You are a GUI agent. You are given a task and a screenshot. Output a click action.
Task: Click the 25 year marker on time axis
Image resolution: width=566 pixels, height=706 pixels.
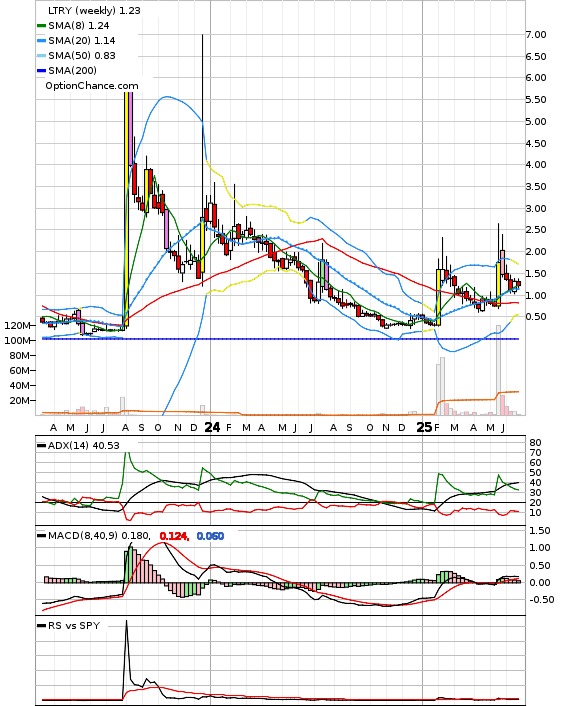pyautogui.click(x=424, y=427)
